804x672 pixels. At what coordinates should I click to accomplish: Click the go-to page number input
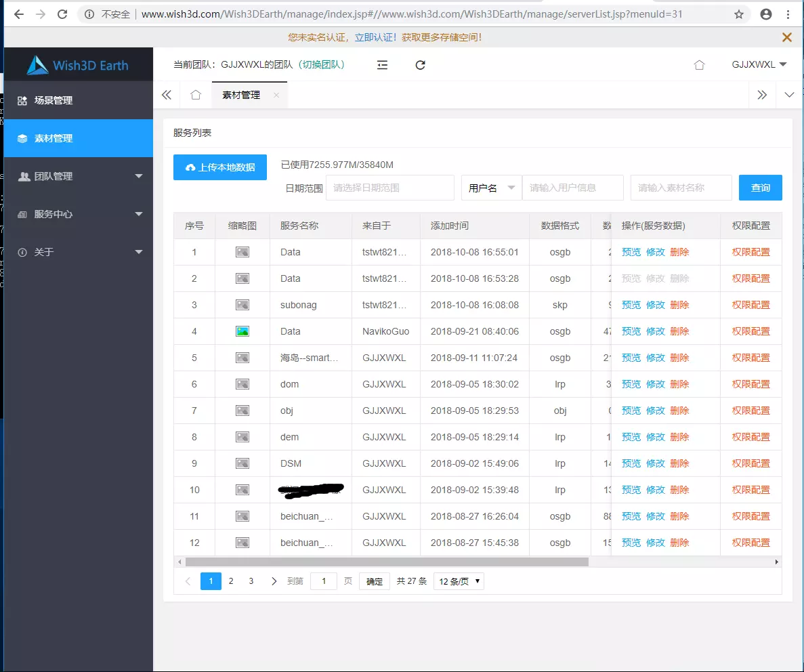[324, 581]
